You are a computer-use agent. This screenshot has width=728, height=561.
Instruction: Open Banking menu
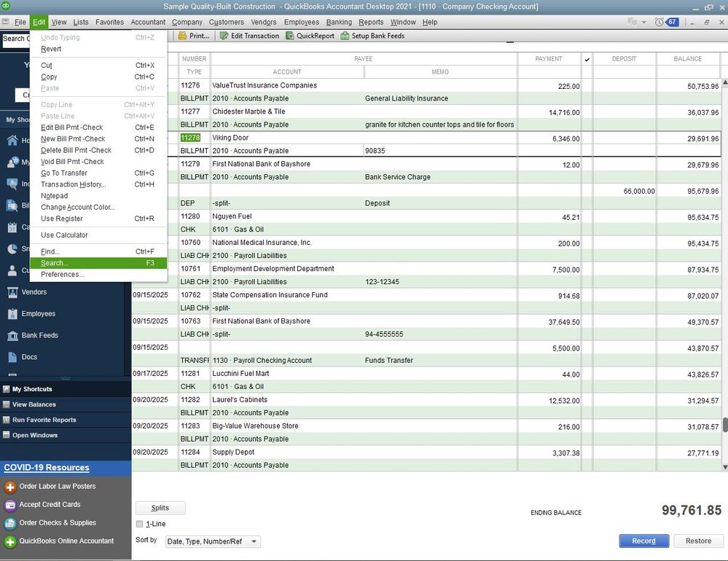339,22
